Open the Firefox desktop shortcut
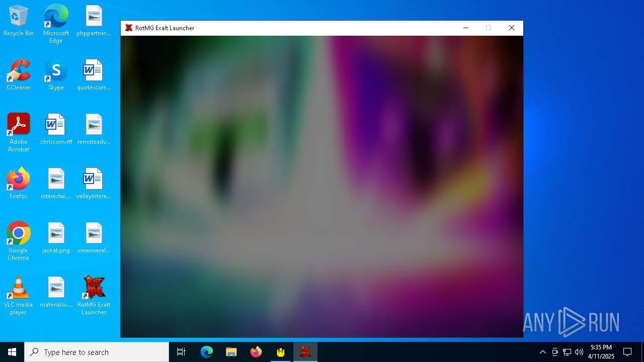The image size is (644, 362). point(19,184)
